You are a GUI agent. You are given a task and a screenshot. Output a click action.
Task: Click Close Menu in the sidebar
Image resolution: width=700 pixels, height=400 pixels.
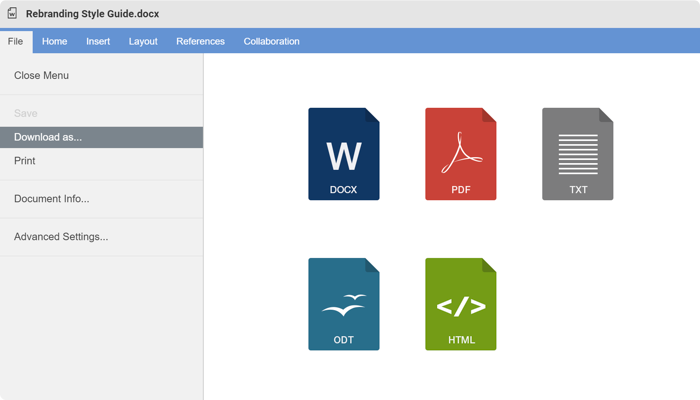(x=101, y=75)
